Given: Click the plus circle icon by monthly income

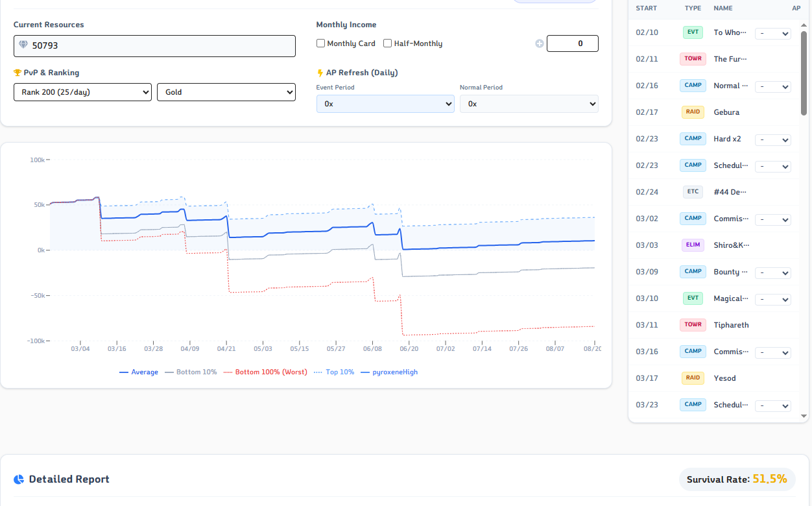Looking at the screenshot, I should pos(539,43).
